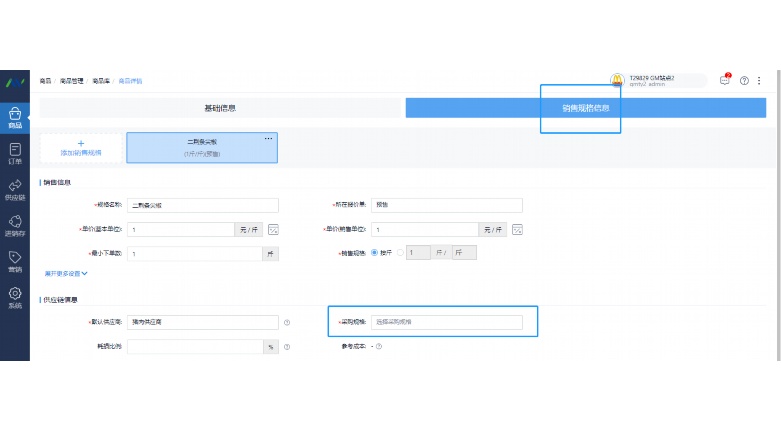Click the page vertical scrollbar on the right

tap(779, 215)
